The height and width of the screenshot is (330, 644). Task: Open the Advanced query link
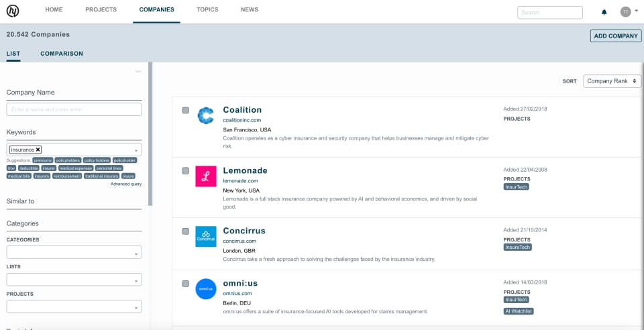pos(126,184)
